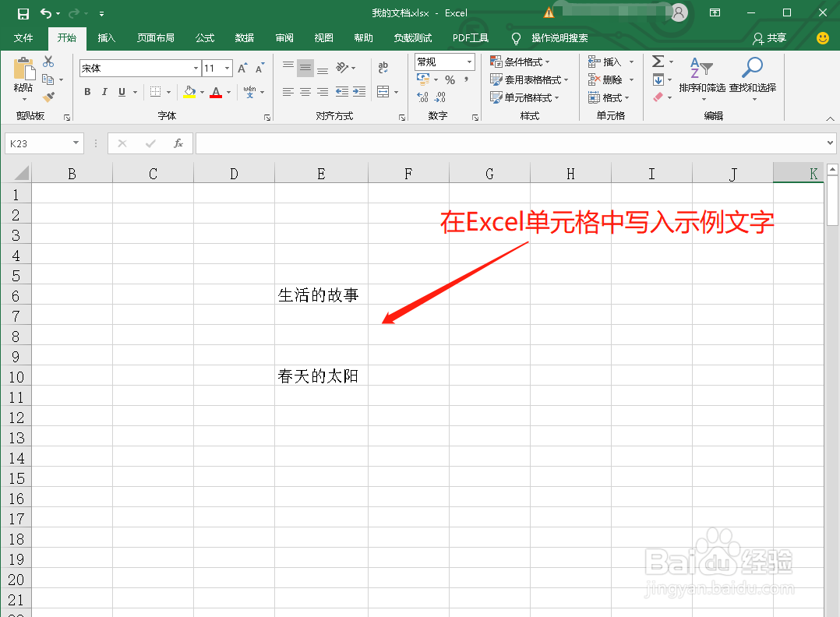Image resolution: width=840 pixels, height=617 pixels.
Task: Decrease font size with smaller A
Action: click(259, 68)
